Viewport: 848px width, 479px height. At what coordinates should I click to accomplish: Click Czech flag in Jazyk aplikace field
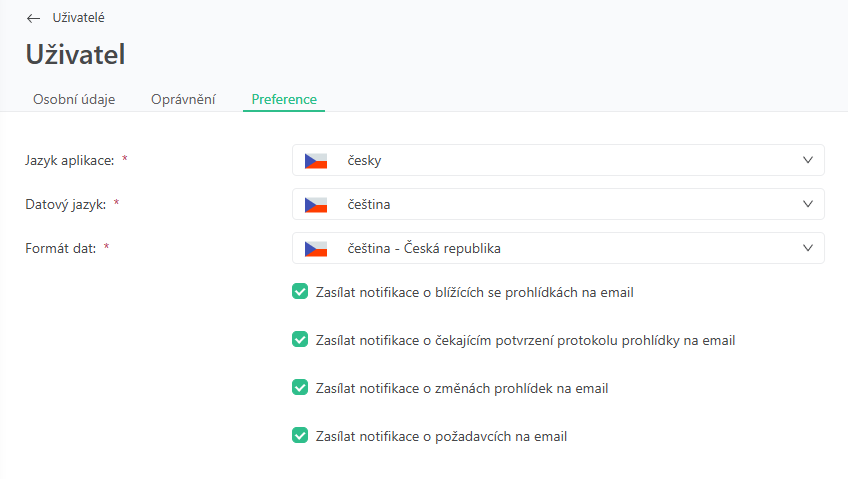click(317, 160)
